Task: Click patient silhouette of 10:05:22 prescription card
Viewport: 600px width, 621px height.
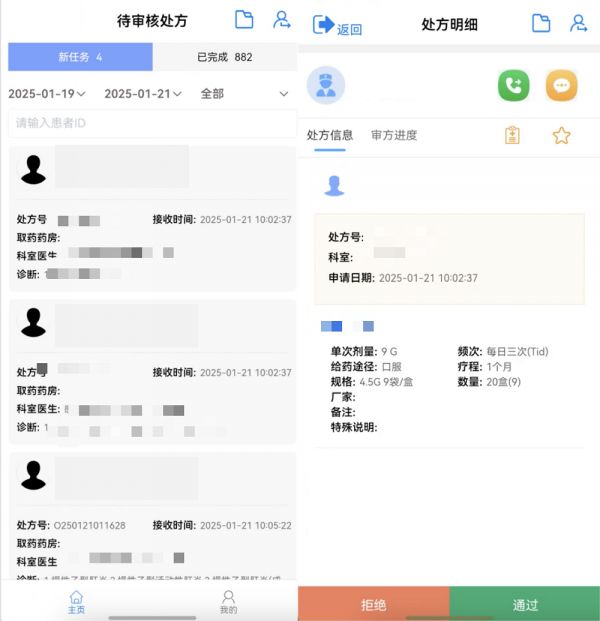Action: 33,475
